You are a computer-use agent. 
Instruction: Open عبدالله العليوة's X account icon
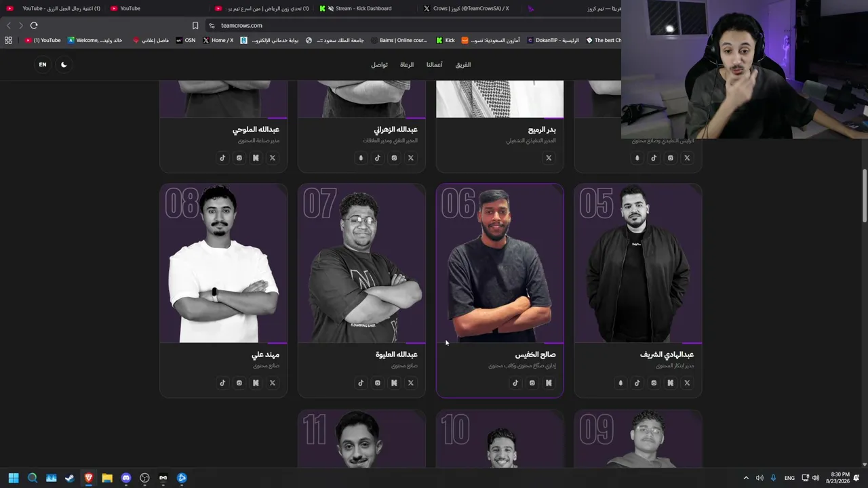coord(410,383)
